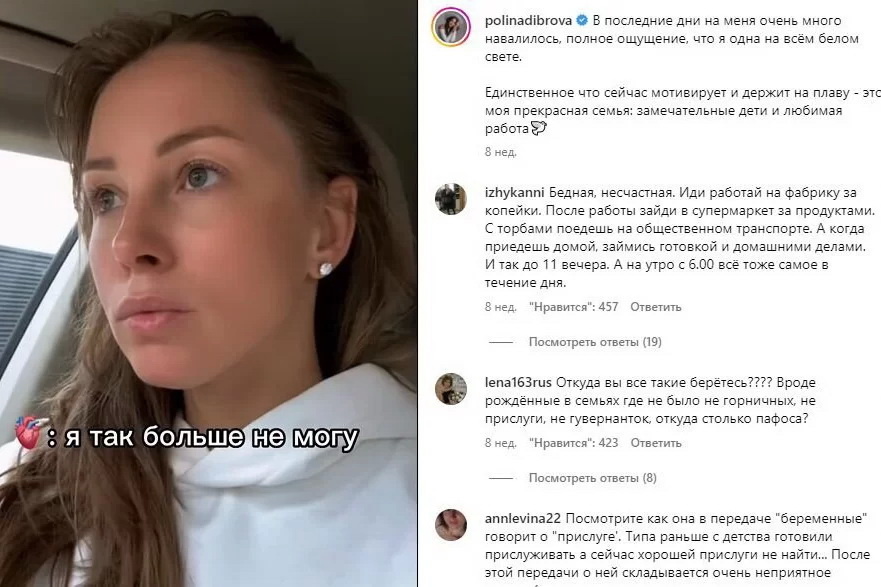
Task: Open the izhykanni username link
Action: tap(514, 193)
